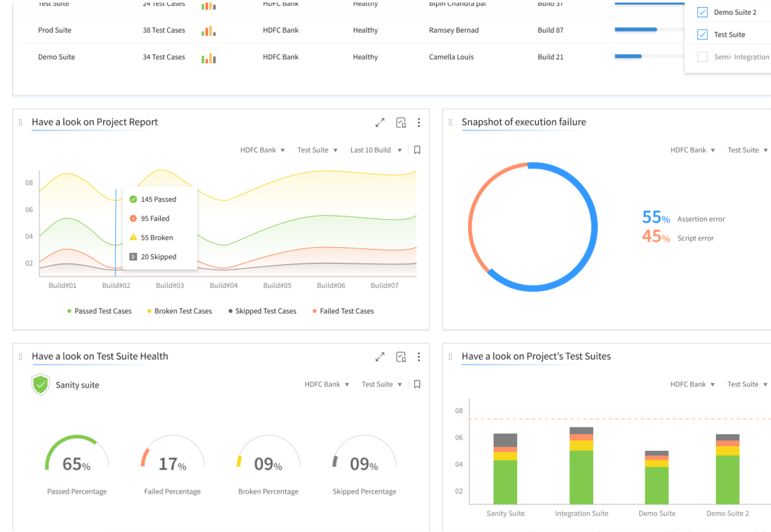Toggle Skipped Test Cases legend entry
Viewport: 771px width, 532px height.
tap(262, 311)
